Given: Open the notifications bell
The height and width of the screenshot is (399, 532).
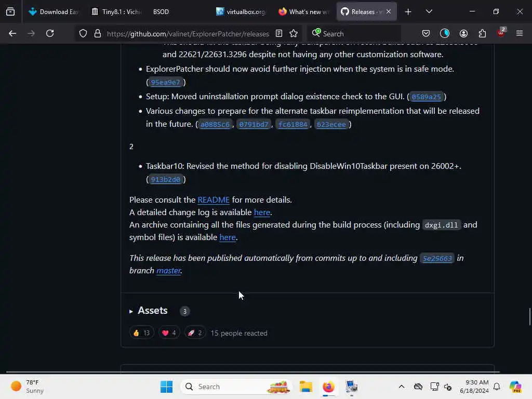Looking at the screenshot, I should click(497, 387).
